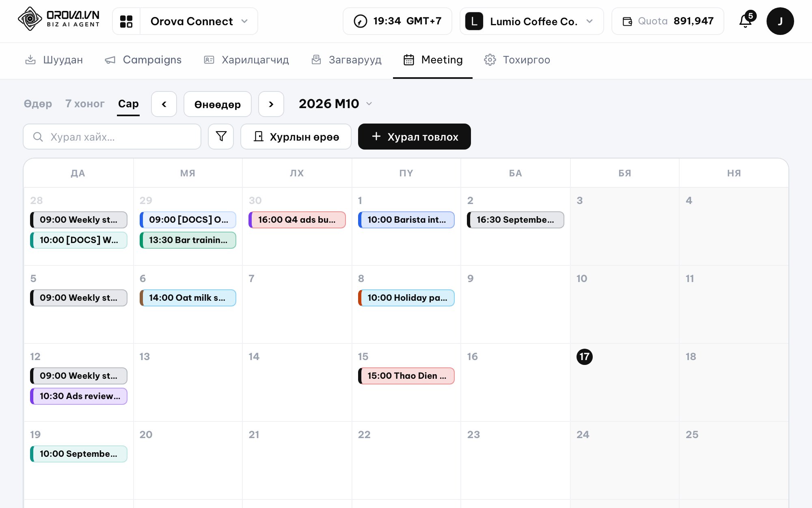Click the Orova.vn logo
Viewport: 812px width, 508px height.
point(59,19)
